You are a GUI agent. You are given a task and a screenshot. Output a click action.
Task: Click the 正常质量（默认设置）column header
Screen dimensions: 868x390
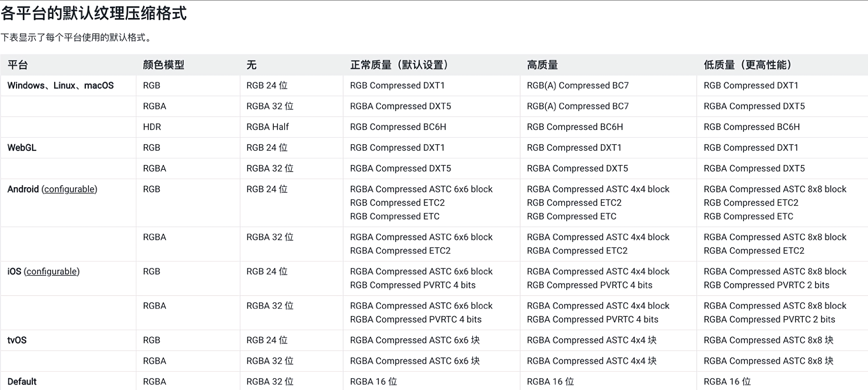[399, 65]
